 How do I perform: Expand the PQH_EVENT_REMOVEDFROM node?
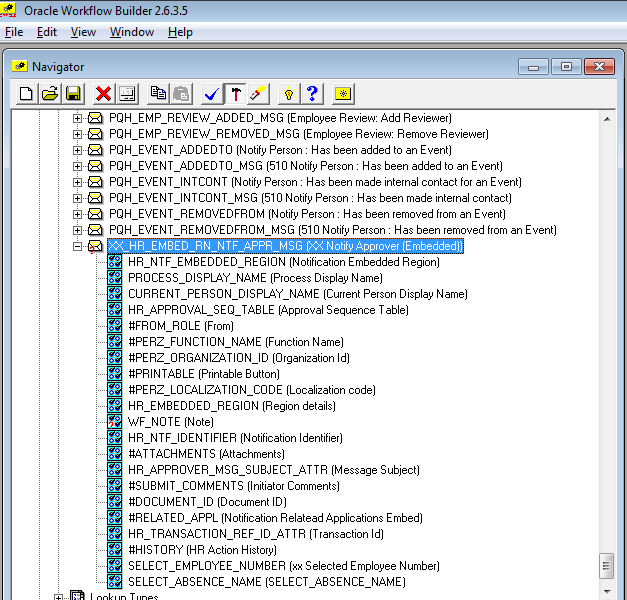77,214
